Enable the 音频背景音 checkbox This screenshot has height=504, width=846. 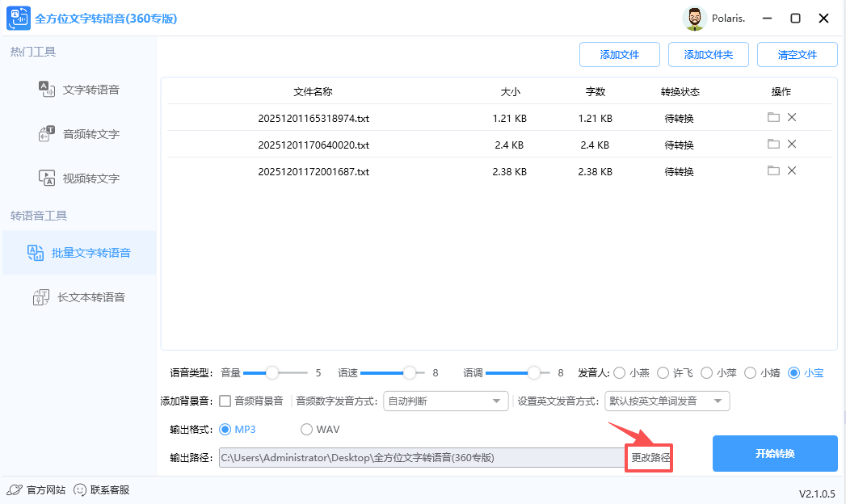(x=224, y=401)
